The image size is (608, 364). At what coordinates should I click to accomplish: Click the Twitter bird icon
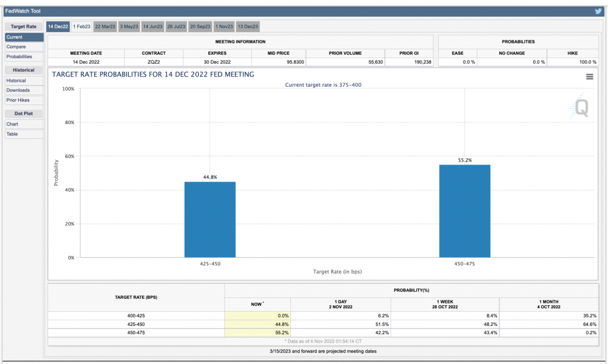(x=598, y=11)
